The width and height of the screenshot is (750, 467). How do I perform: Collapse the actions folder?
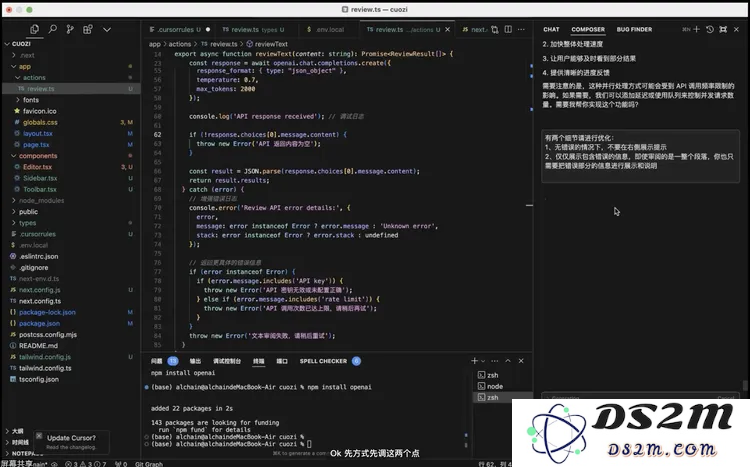tap(33, 78)
